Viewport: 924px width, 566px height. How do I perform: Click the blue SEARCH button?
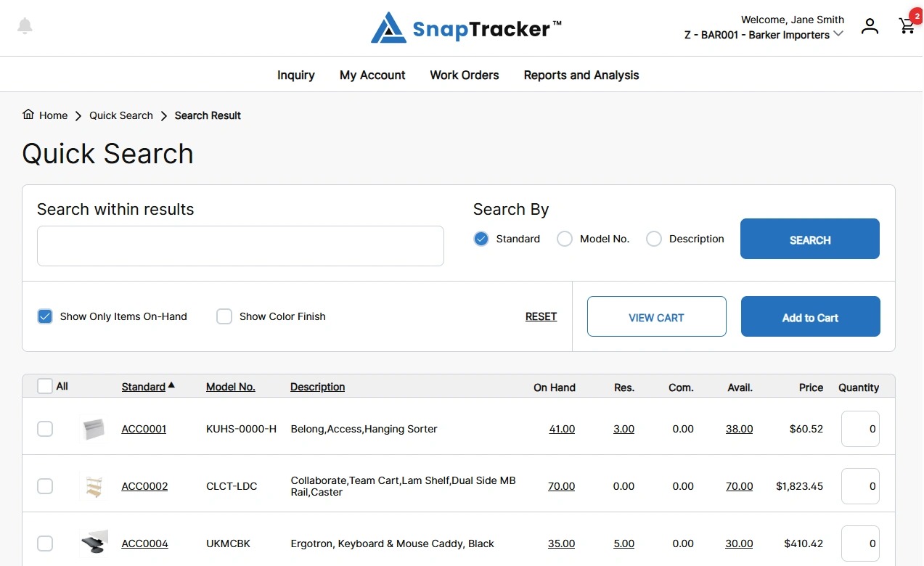(x=810, y=239)
